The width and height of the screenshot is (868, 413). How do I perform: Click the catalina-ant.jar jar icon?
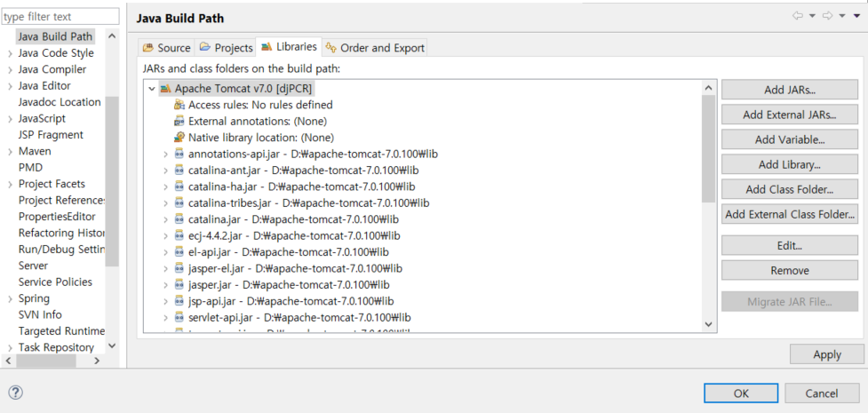click(179, 170)
